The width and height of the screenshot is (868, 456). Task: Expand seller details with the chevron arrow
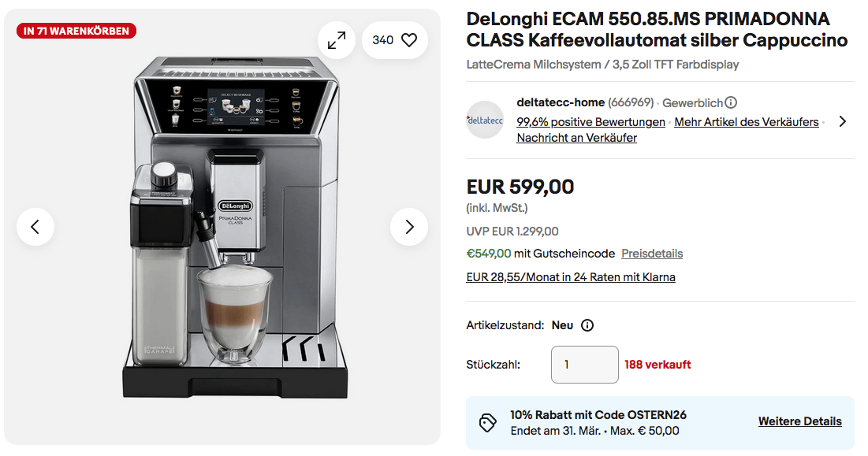(843, 121)
